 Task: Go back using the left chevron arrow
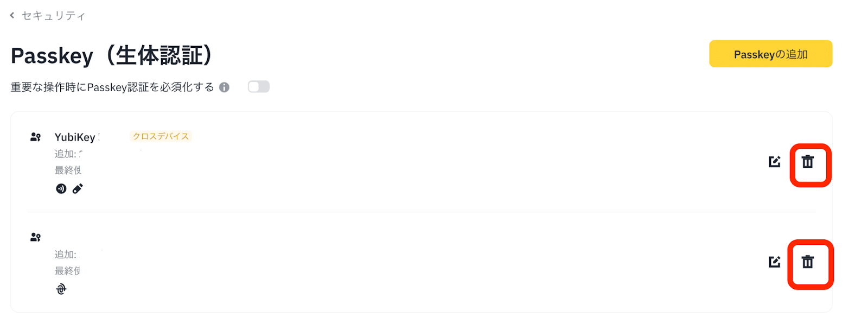pos(12,16)
